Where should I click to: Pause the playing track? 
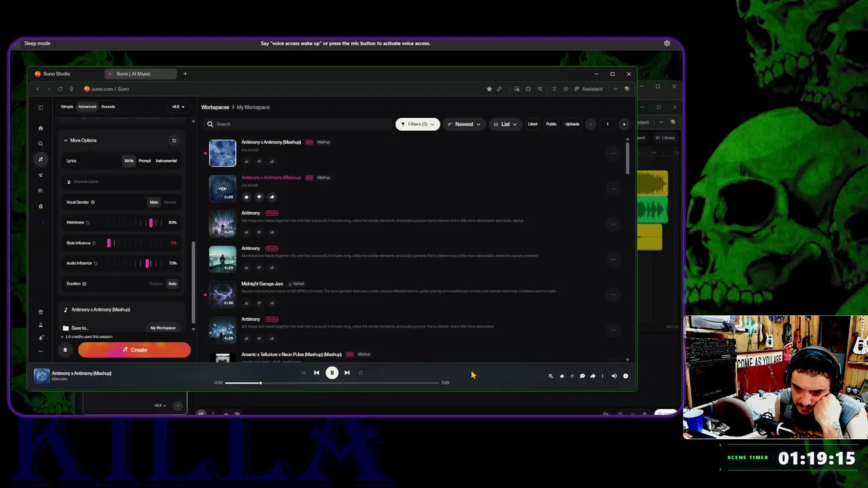(x=332, y=373)
